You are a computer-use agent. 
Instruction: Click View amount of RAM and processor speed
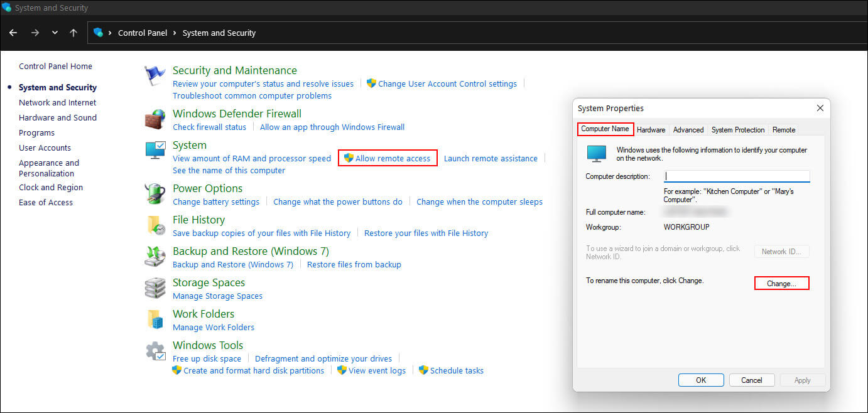point(252,159)
